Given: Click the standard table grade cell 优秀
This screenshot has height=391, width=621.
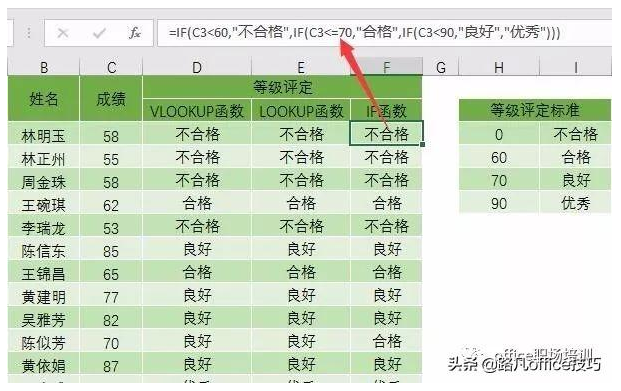Looking at the screenshot, I should pos(575,203).
